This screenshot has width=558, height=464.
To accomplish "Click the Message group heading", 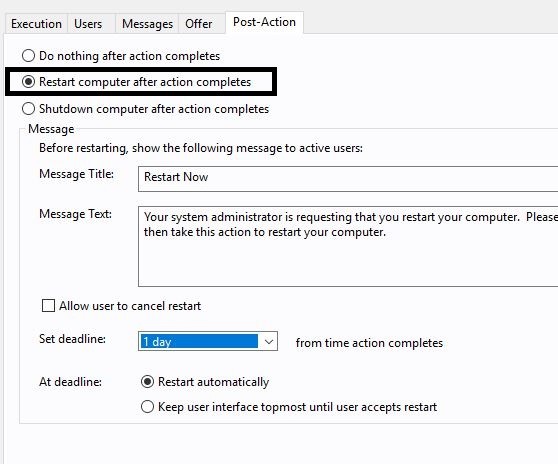I will [51, 129].
